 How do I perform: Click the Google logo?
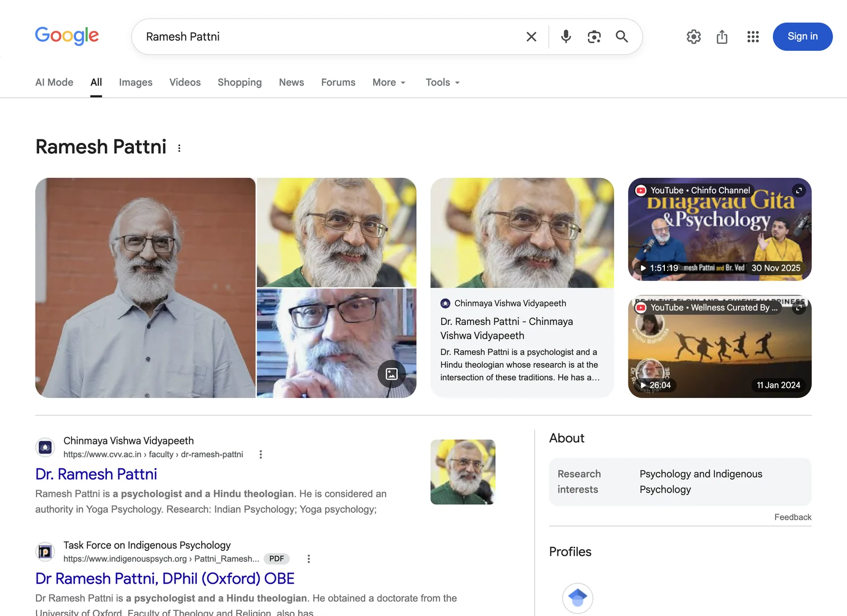[67, 36]
